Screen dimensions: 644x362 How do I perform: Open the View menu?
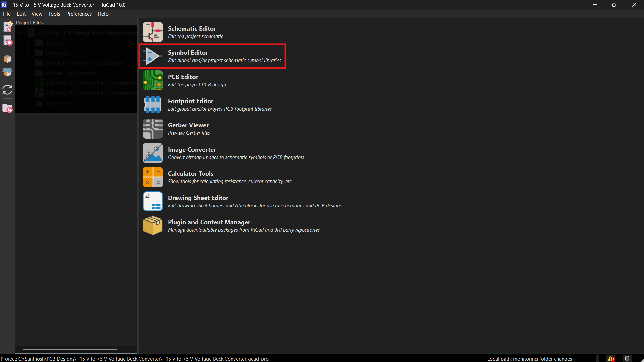[37, 14]
